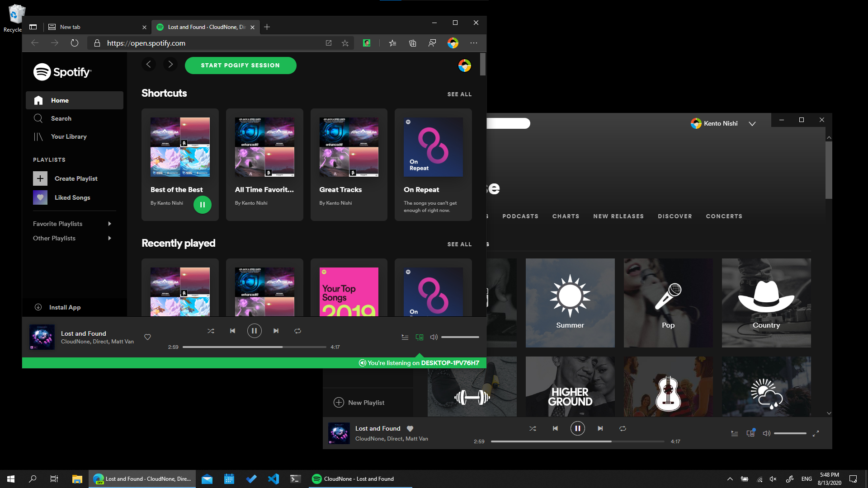The width and height of the screenshot is (868, 488).
Task: Open Visual Studio Code from the taskbar
Action: (274, 479)
